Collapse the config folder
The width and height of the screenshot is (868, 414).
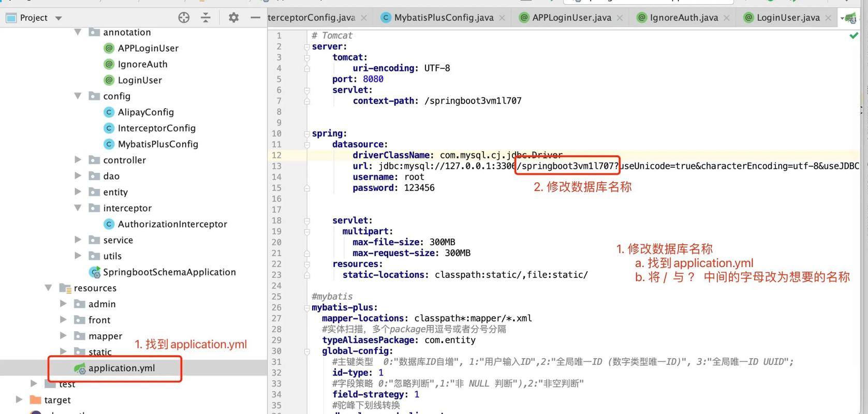coord(78,96)
